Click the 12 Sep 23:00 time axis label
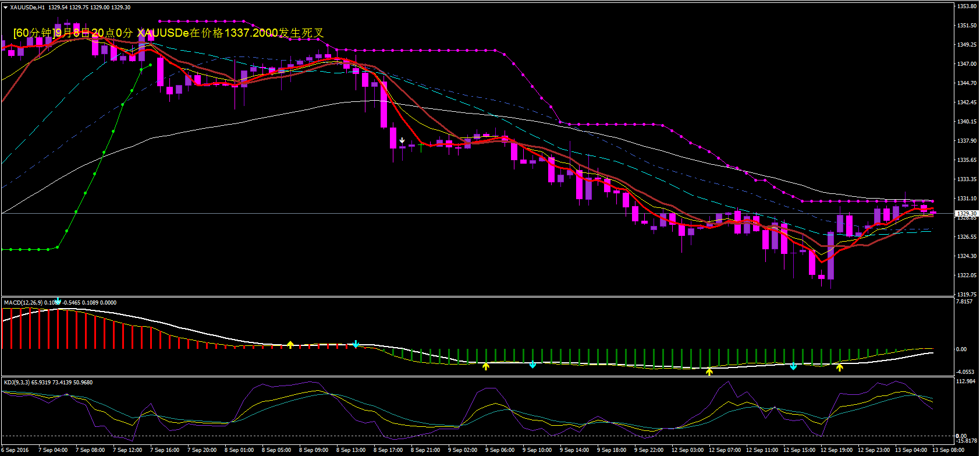Viewport: 980px width, 456px height. (x=873, y=450)
